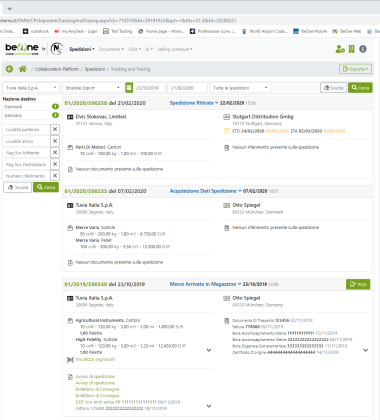380x420 pixels.
Task: Open the Esporta dropdown button
Action: coord(355,69)
